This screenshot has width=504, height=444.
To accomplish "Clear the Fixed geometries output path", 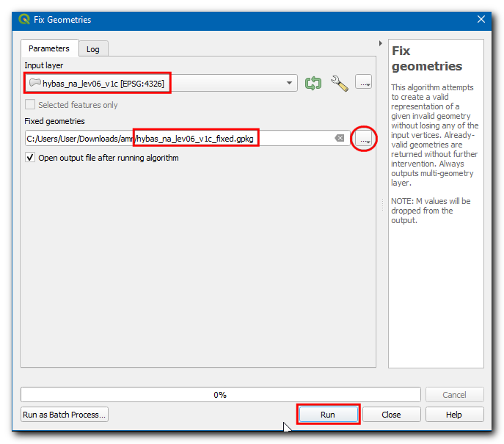I will [x=340, y=138].
